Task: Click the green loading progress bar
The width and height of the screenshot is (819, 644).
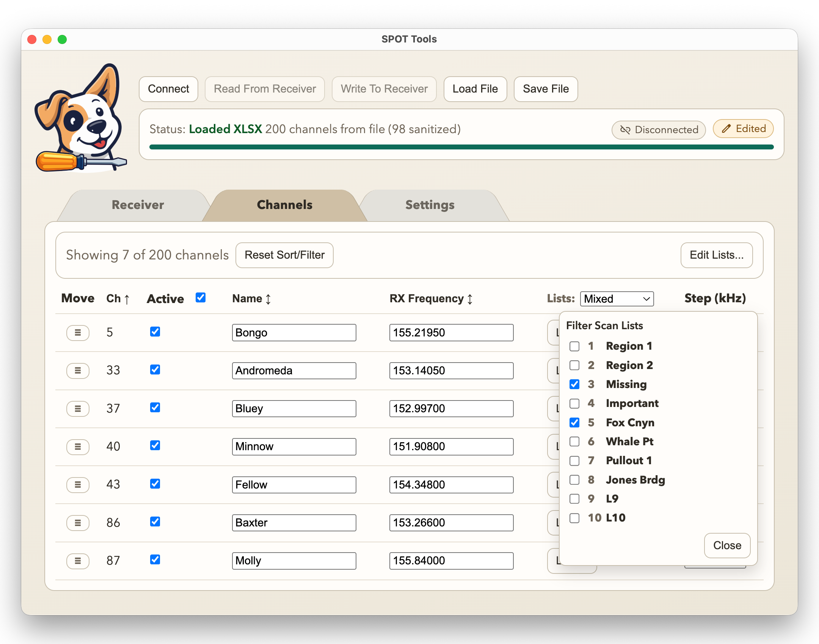Action: (461, 147)
